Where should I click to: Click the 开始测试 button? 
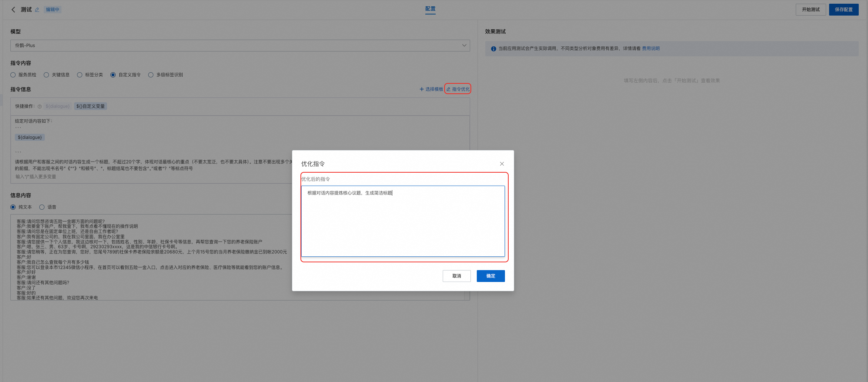[811, 10]
